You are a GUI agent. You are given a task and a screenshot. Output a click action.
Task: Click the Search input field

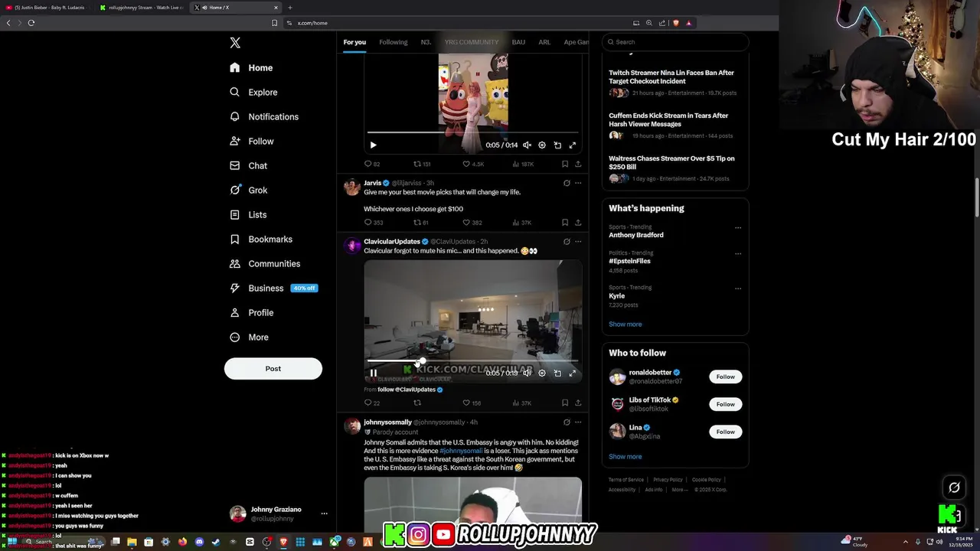(x=675, y=42)
